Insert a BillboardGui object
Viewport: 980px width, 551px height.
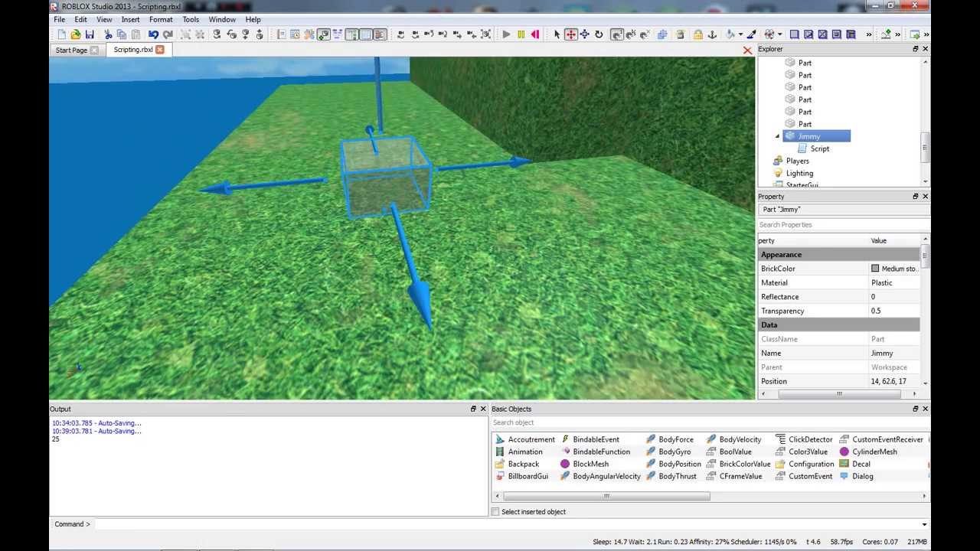(x=521, y=476)
